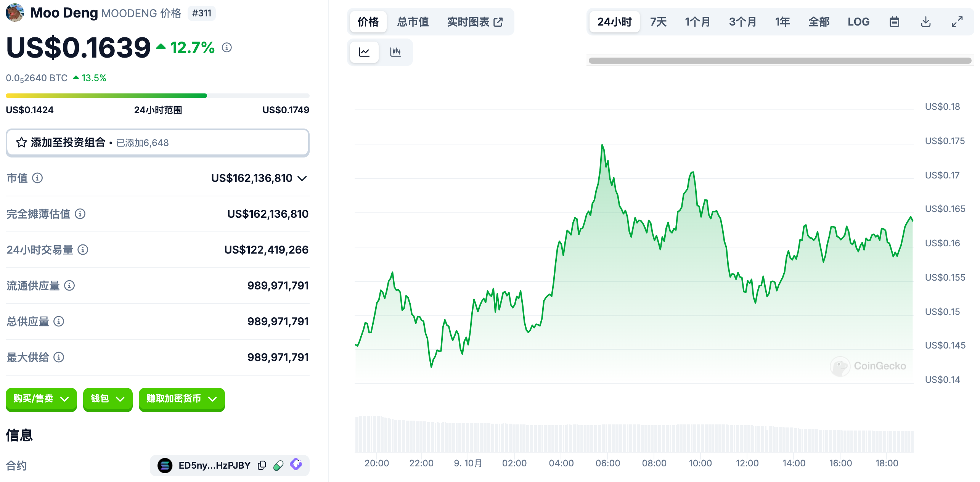Screen dimensions: 980x482
Task: Select the line chart view icon
Action: click(x=364, y=52)
